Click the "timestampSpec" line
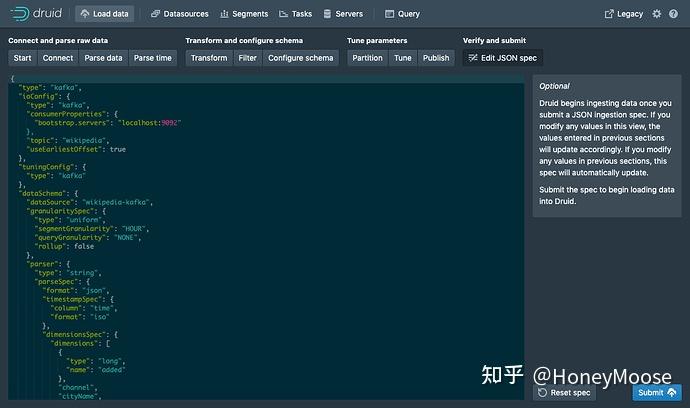690x408 pixels. [78, 299]
